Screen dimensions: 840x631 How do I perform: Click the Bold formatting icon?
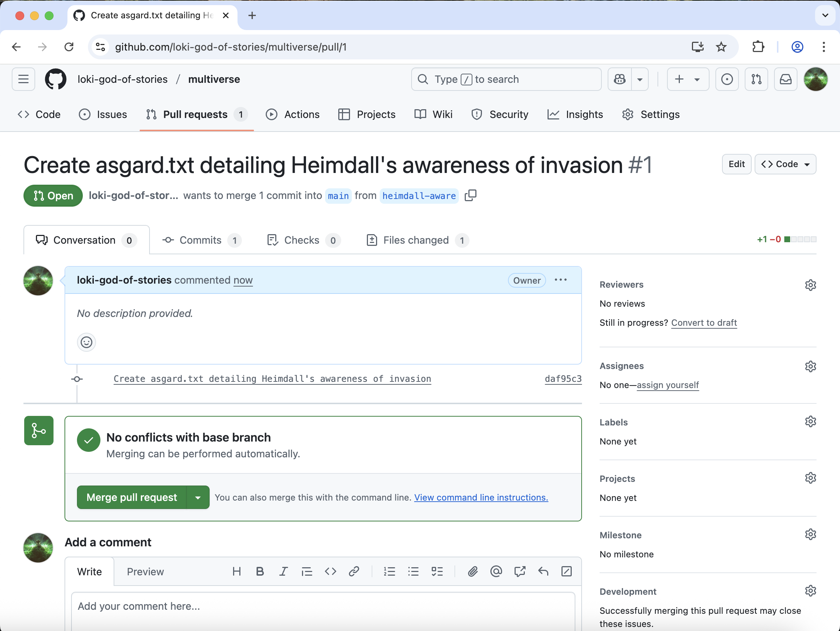[x=260, y=571]
